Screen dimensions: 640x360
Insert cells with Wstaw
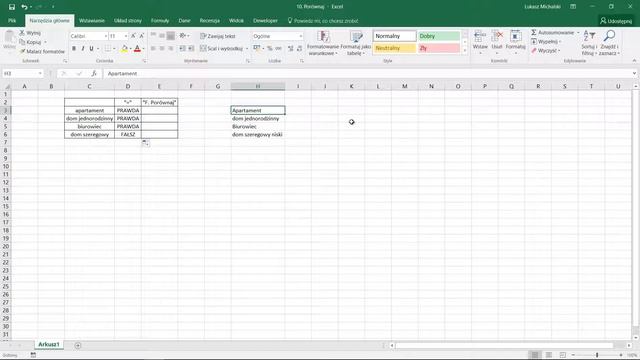point(480,42)
